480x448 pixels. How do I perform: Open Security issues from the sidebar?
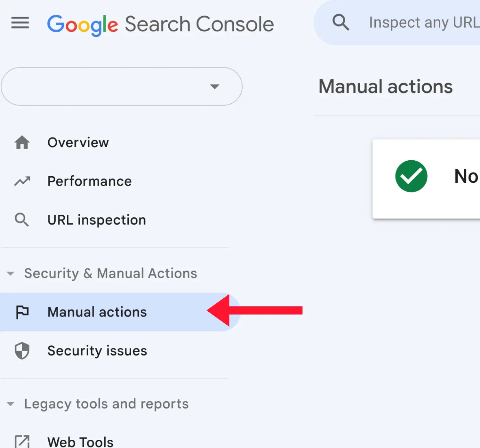click(97, 351)
